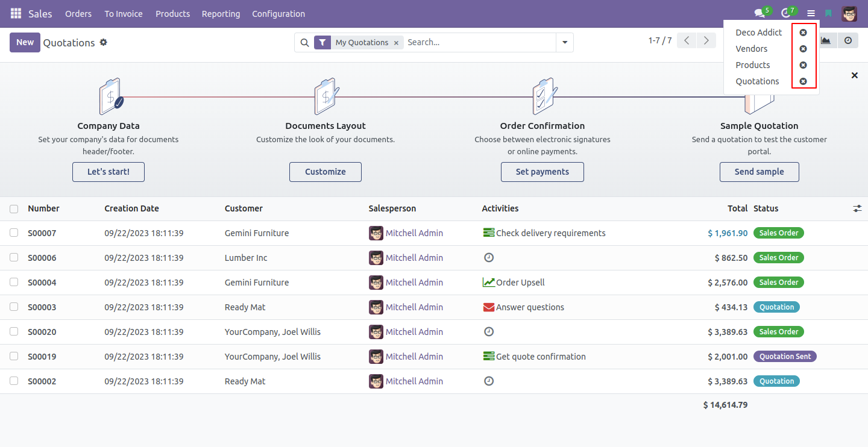Image resolution: width=868 pixels, height=447 pixels.
Task: Go to the next page of records
Action: pyautogui.click(x=706, y=40)
